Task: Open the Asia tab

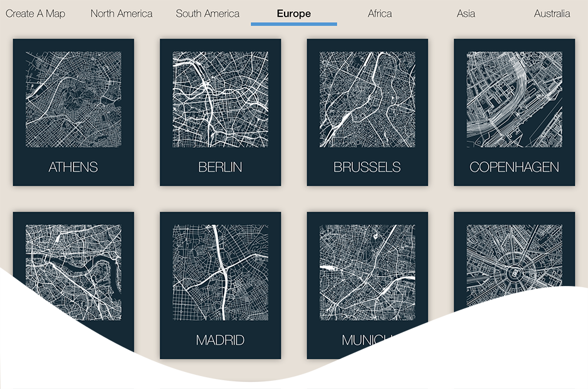Action: point(466,14)
